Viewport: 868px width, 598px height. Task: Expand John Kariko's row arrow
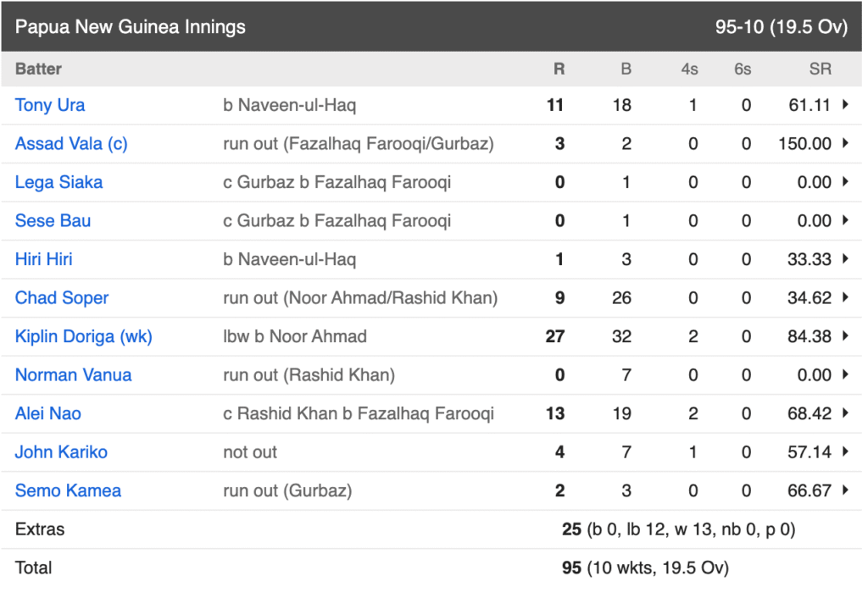tap(845, 451)
